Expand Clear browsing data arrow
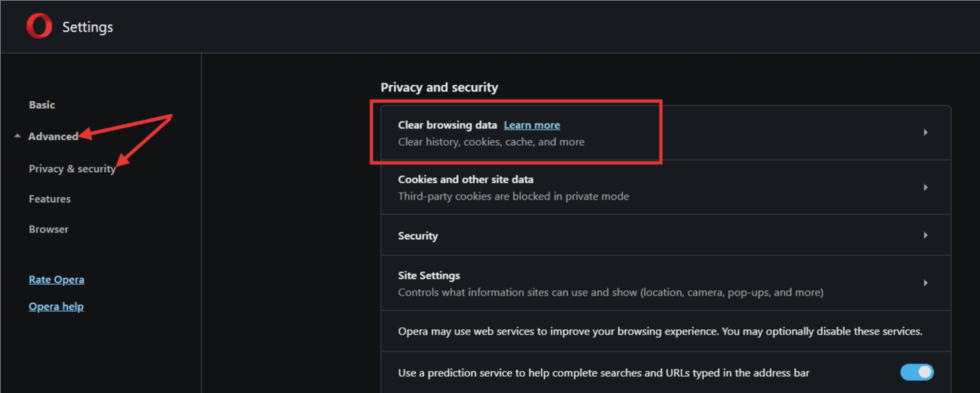980x393 pixels. click(926, 132)
